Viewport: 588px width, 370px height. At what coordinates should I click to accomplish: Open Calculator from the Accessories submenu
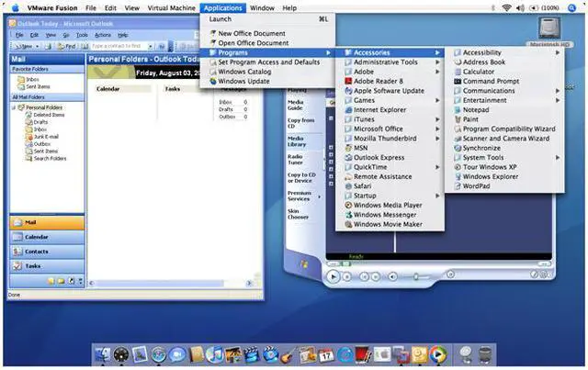[x=504, y=72]
